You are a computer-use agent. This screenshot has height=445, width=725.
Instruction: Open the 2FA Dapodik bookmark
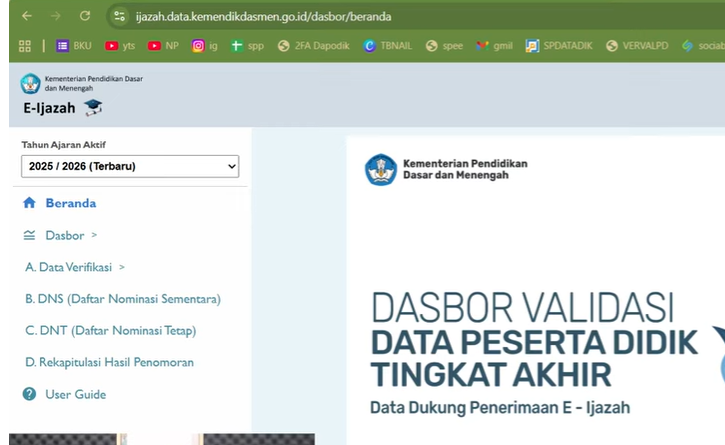(x=313, y=46)
